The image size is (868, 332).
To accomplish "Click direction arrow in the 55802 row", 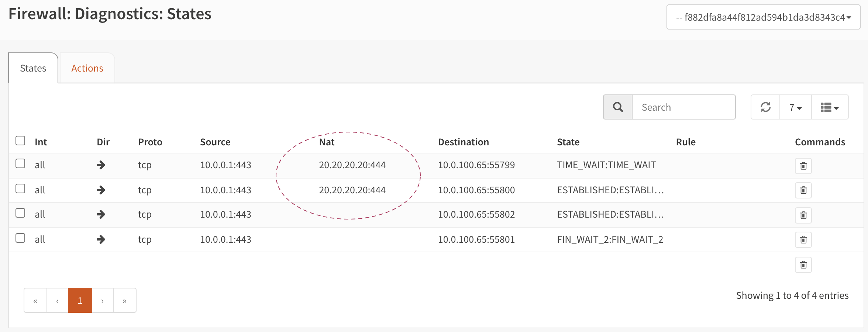I will [101, 214].
